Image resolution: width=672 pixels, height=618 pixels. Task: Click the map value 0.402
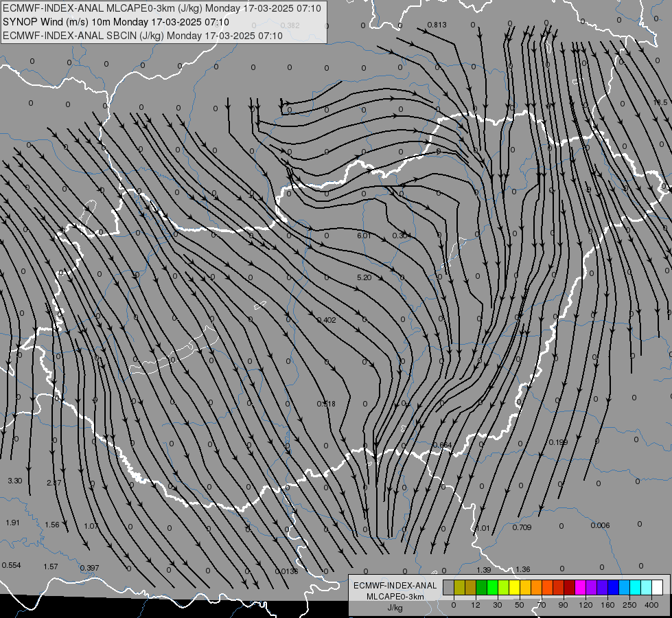coord(327,320)
